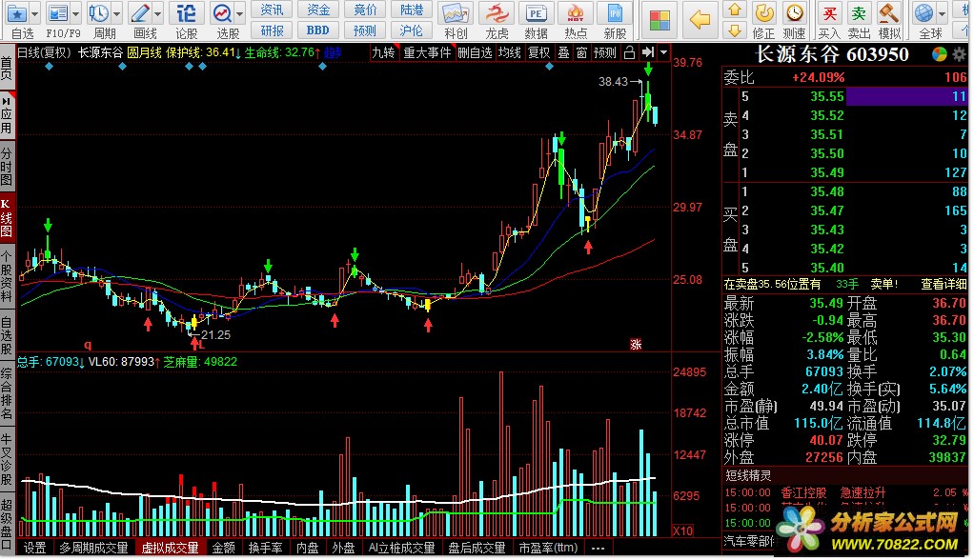The height and width of the screenshot is (560, 974).
Task: Toggle 重大事件 major events markers
Action: pos(427,52)
